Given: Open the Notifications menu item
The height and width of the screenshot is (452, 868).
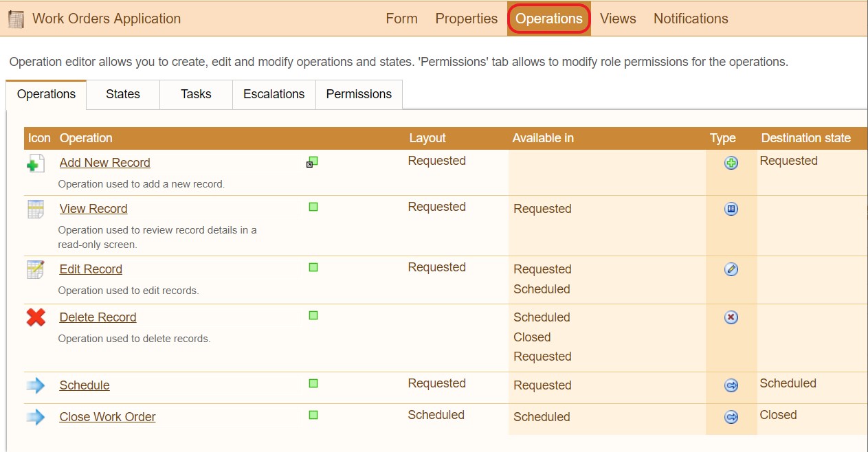Looking at the screenshot, I should [691, 19].
